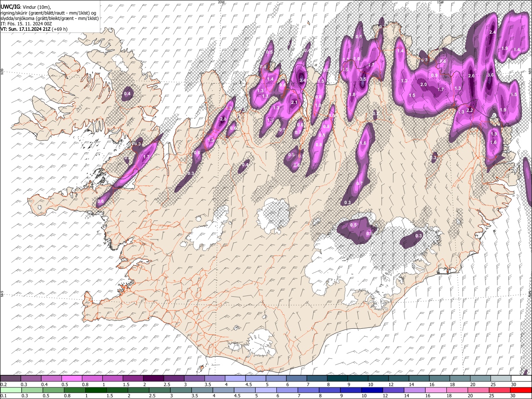The image size is (532, 399).
Task: Pick lower legend swatch between 1 and 1.5
Action: (x=96, y=390)
